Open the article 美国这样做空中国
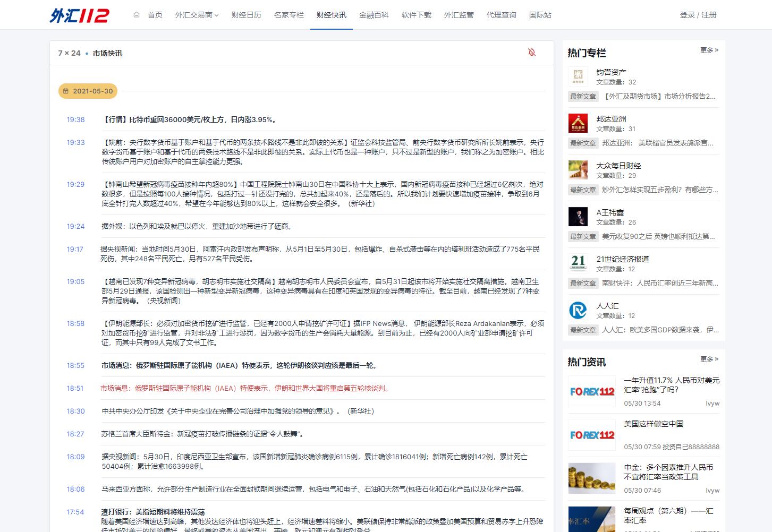This screenshot has height=532, width=772. [654, 424]
